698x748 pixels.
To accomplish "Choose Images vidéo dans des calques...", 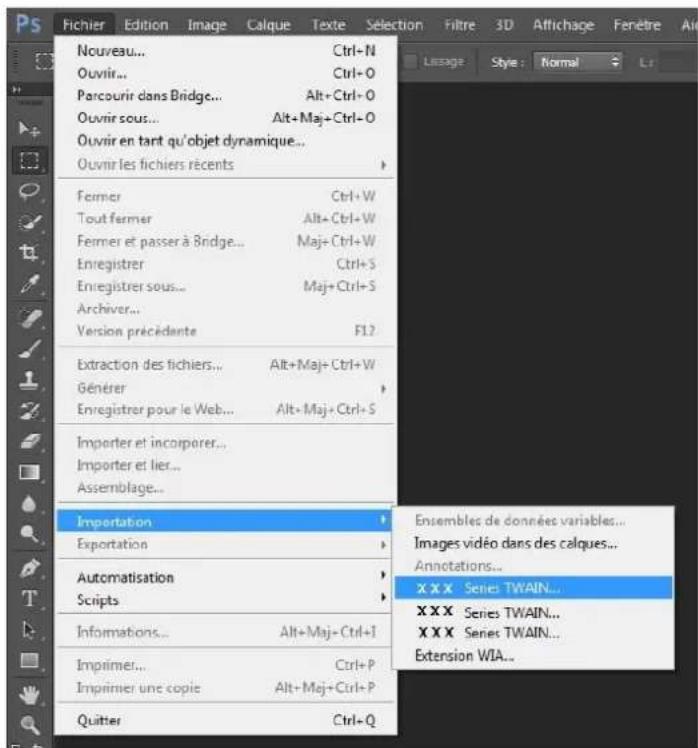I will point(533,543).
